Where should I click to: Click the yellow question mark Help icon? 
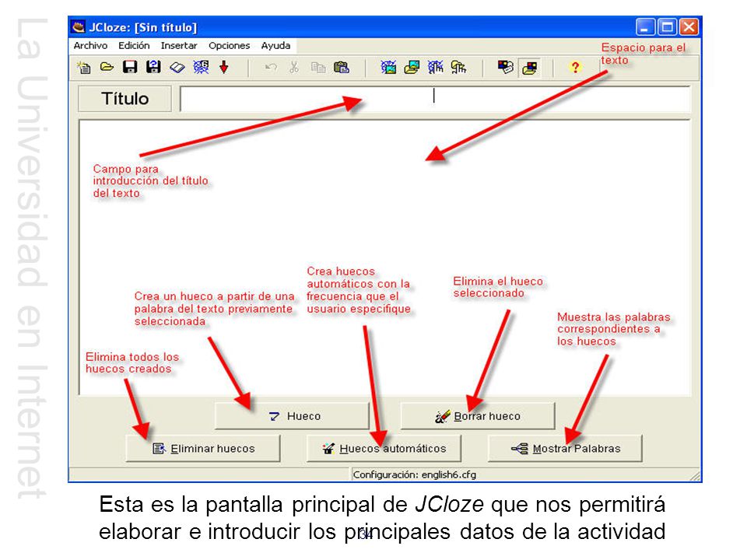pos(576,67)
